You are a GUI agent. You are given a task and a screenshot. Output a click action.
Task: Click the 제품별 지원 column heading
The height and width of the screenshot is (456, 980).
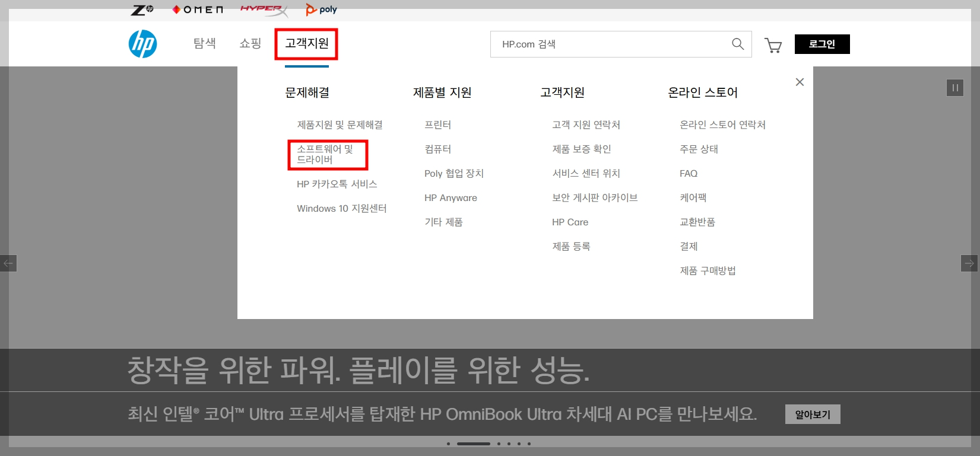click(x=442, y=93)
